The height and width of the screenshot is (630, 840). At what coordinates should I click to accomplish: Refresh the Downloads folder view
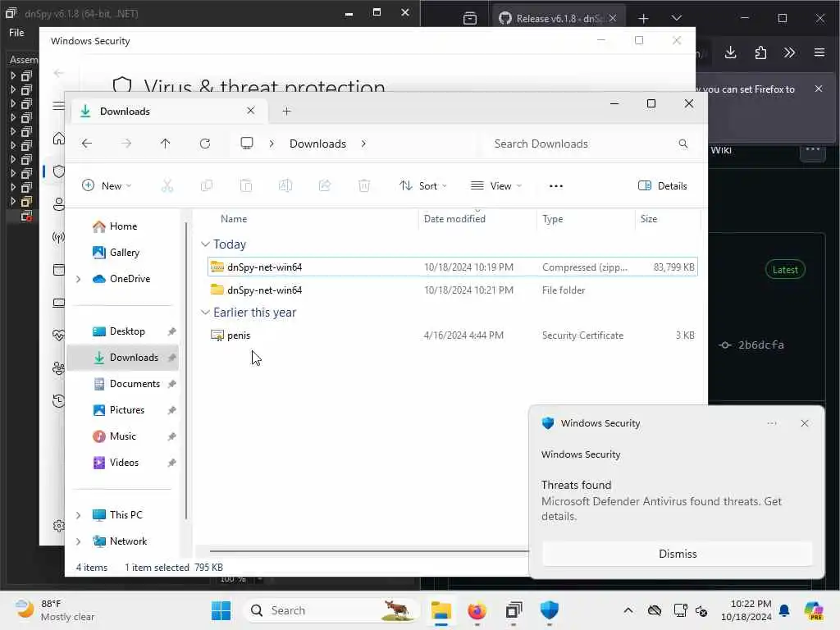204,144
